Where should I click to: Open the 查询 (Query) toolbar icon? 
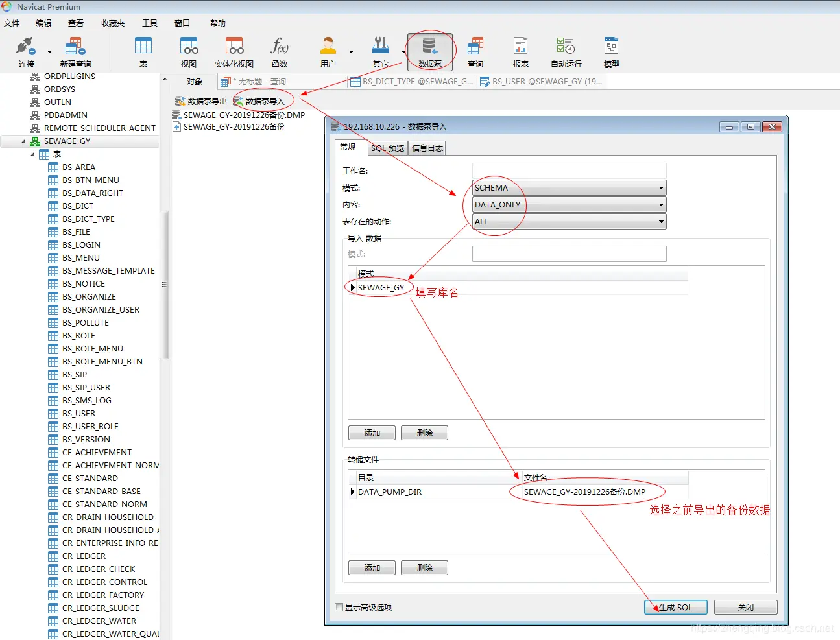coord(475,47)
